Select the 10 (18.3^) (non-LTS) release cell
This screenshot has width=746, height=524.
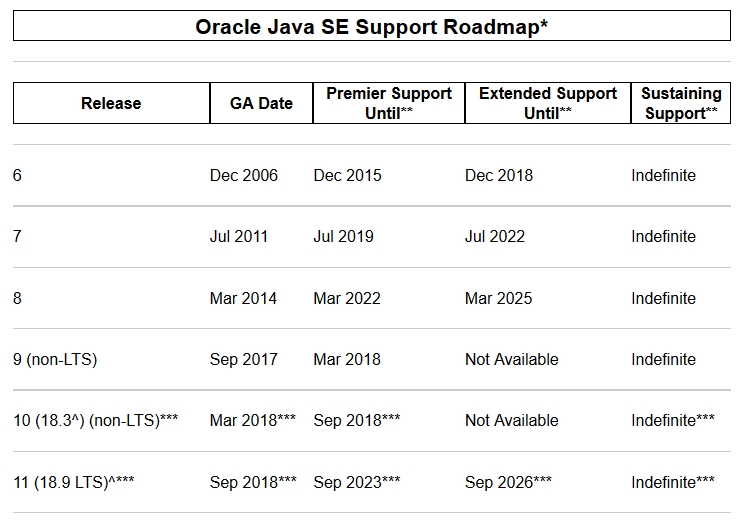(x=96, y=421)
